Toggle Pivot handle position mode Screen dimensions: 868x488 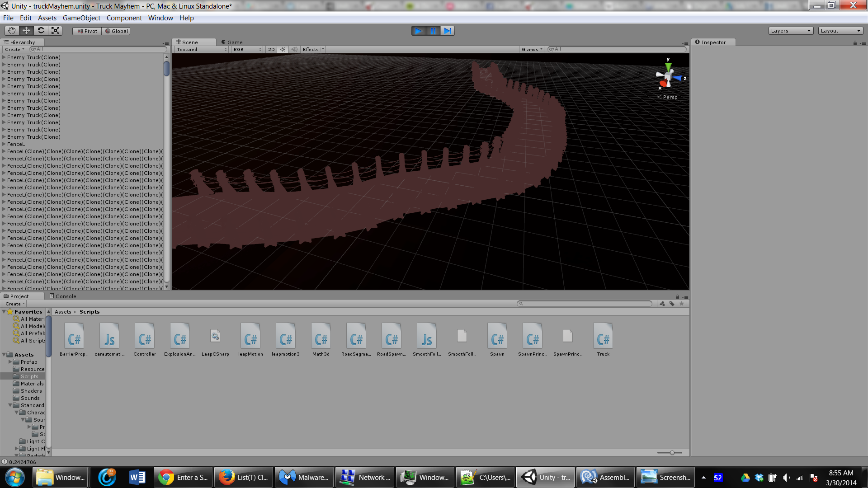point(87,31)
